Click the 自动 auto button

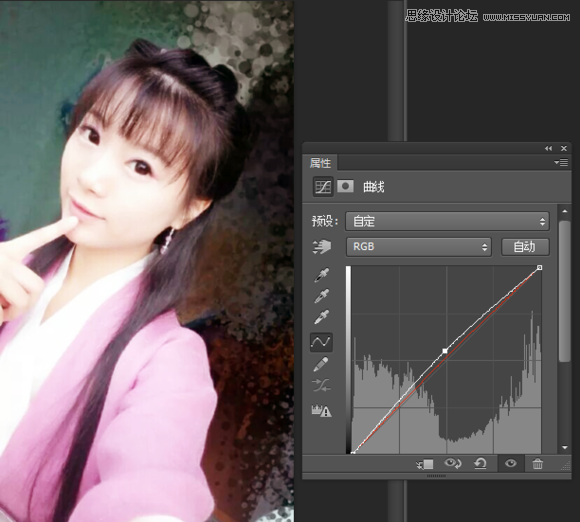pos(525,247)
